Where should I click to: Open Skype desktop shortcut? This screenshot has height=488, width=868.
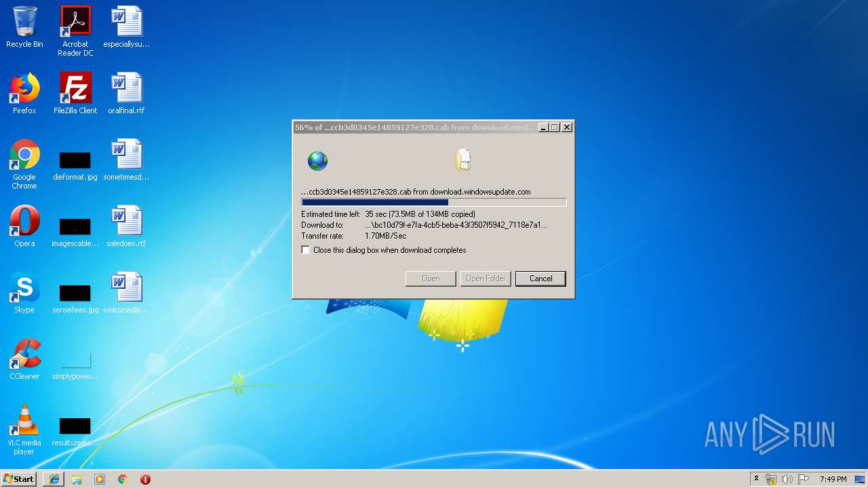tap(24, 293)
